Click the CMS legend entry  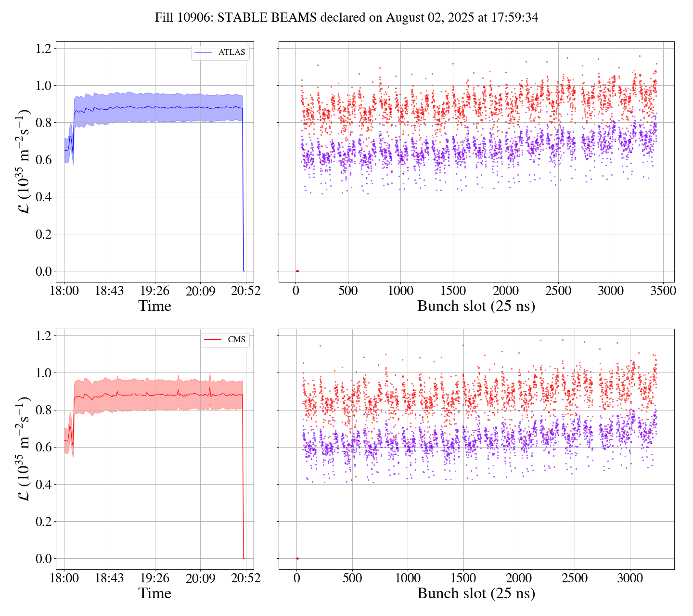[236, 340]
